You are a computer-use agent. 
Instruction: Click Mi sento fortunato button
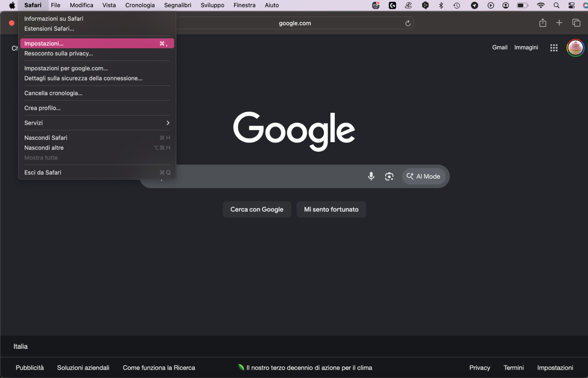coord(331,209)
